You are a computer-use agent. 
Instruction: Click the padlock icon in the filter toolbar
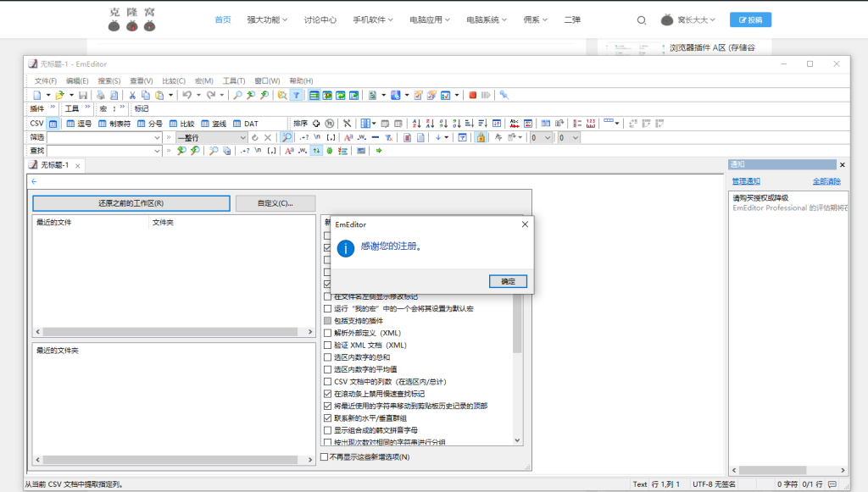(481, 137)
